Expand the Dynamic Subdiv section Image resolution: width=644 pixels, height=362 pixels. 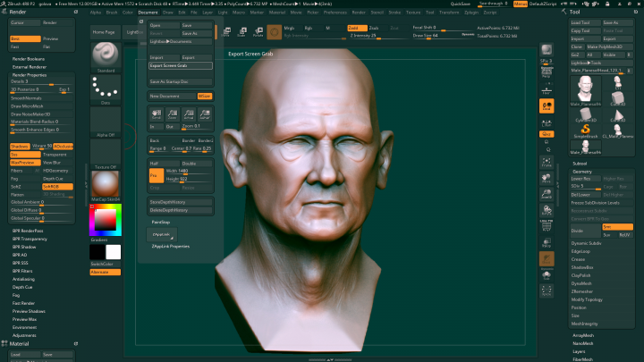586,243
